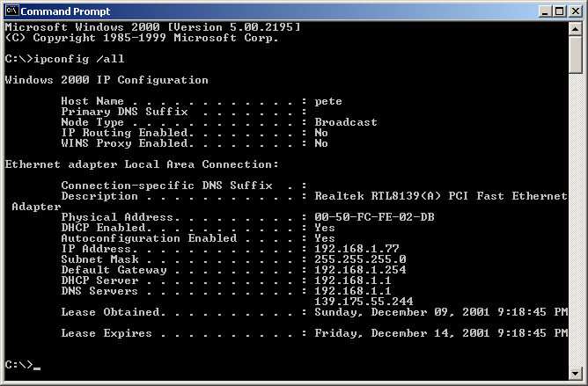Click the WINS Proxy Enabled label

(125, 143)
